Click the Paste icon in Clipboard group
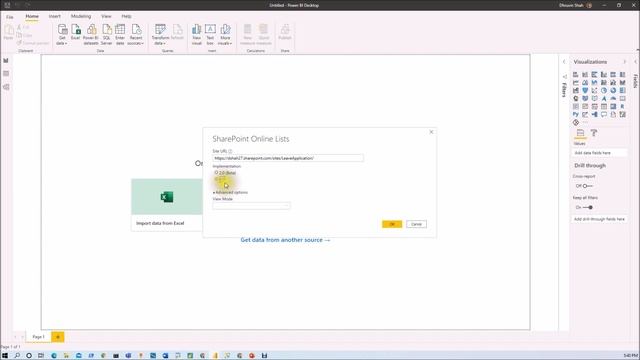The height and width of the screenshot is (360, 640). click(9, 32)
